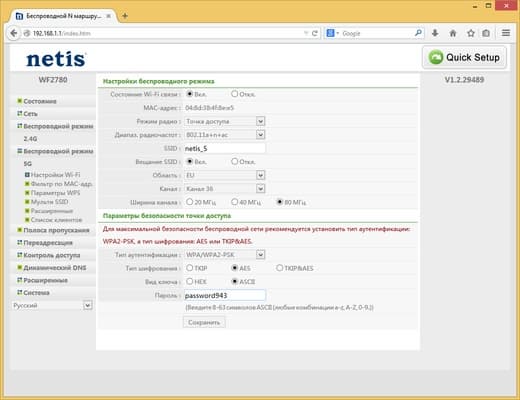Open the Диапаз. радиочастот dropdown
Viewport: 520px width, 400px height.
[225, 135]
